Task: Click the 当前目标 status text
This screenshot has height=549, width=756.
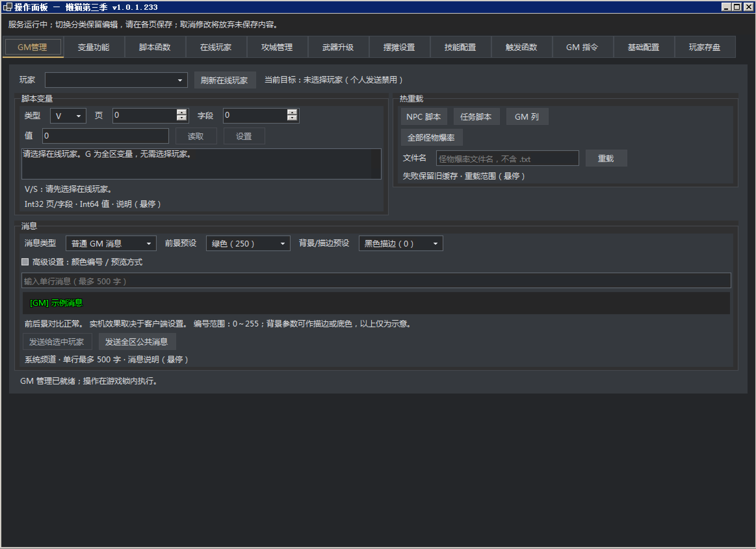Action: (334, 80)
